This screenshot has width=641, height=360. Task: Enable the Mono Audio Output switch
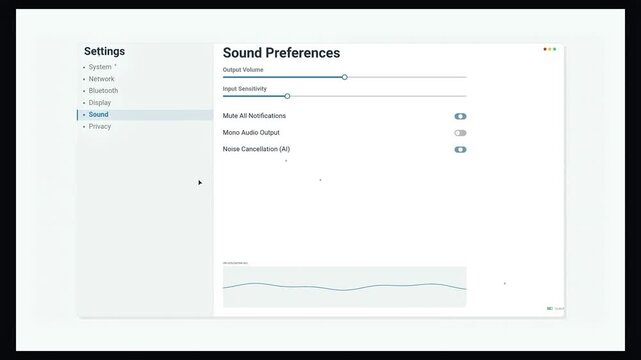click(x=460, y=133)
